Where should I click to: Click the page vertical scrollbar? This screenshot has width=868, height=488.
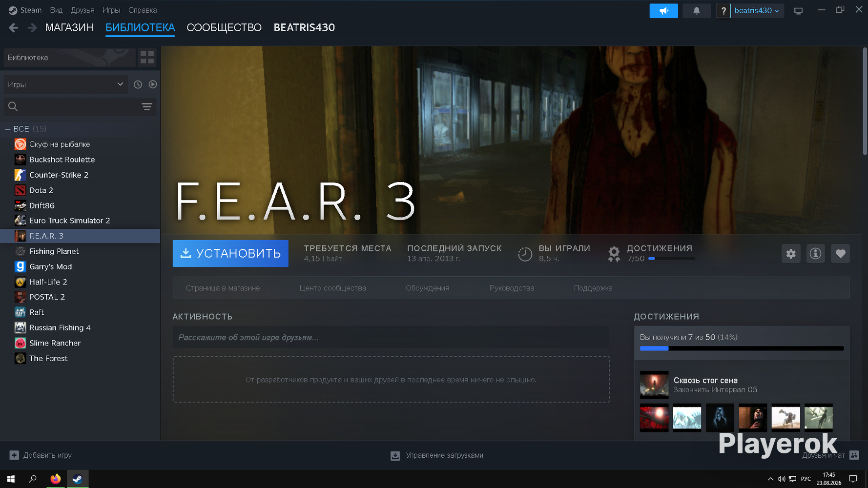tap(865, 101)
